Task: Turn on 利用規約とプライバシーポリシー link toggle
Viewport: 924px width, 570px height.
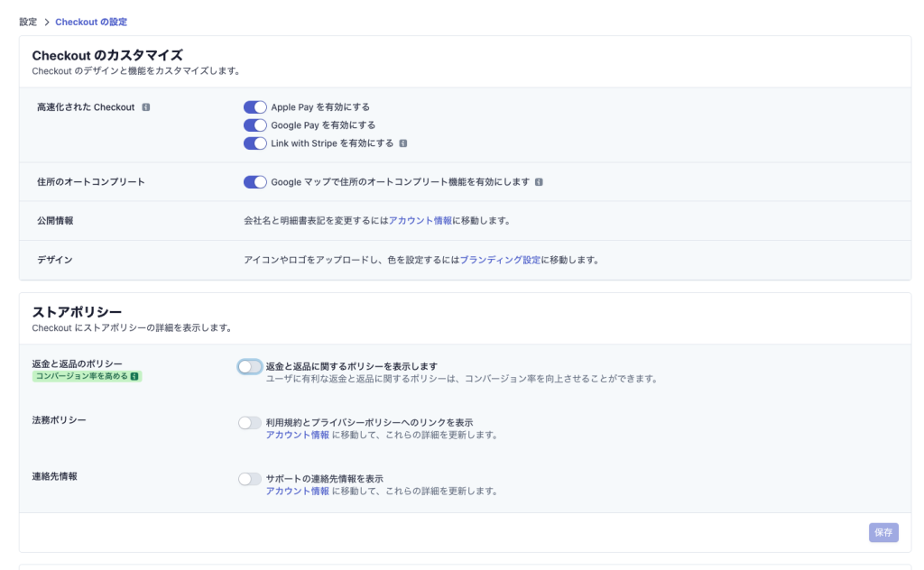Action: (x=250, y=423)
